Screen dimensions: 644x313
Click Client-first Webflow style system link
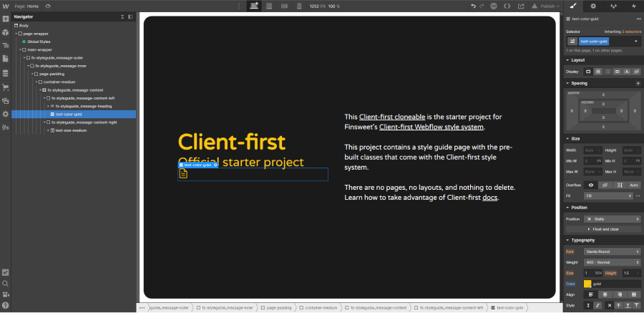pyautogui.click(x=431, y=127)
